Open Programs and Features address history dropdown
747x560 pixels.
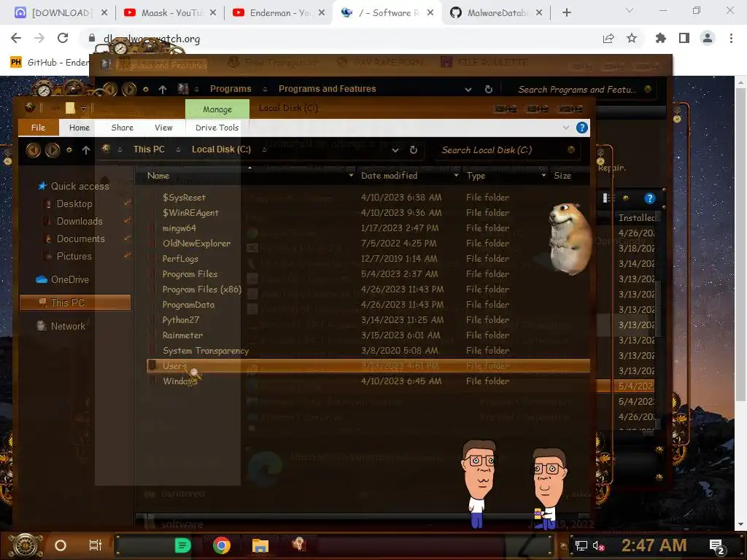pos(468,90)
